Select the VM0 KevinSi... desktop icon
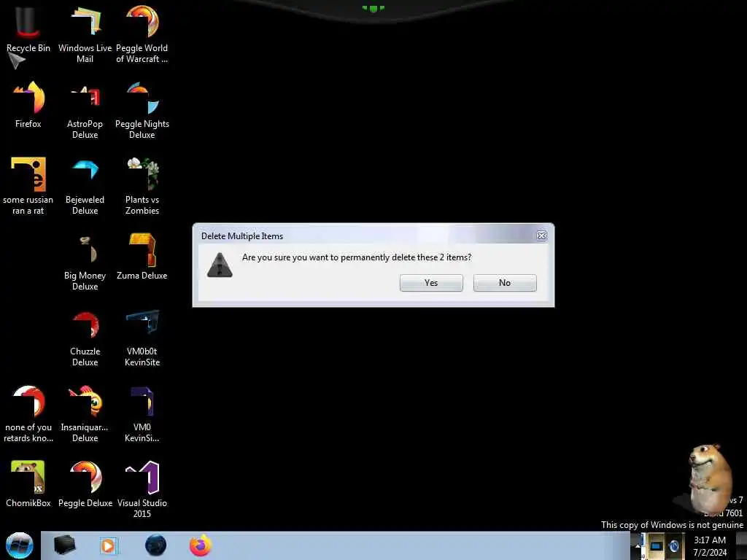Screen dimensions: 747x560 pos(142,414)
